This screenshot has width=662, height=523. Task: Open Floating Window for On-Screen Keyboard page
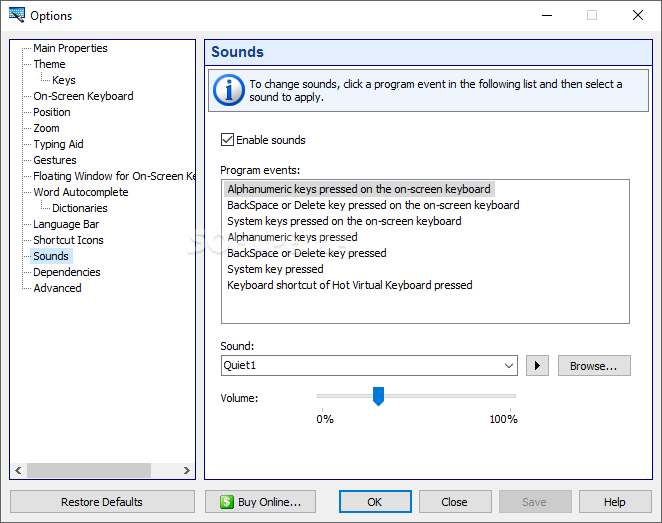tap(114, 176)
